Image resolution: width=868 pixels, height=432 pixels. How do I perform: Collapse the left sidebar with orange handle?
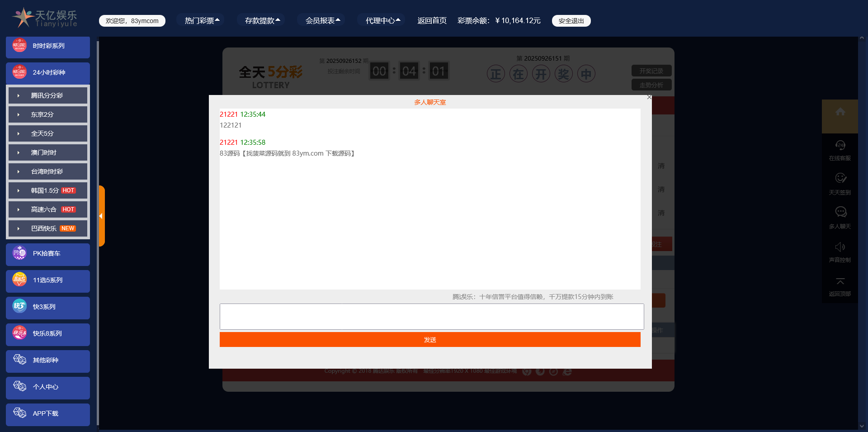point(102,216)
